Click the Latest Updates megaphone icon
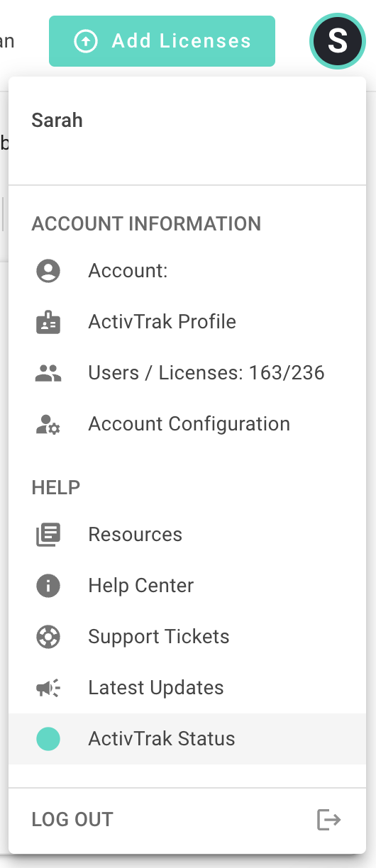The width and height of the screenshot is (376, 868). pyautogui.click(x=48, y=688)
